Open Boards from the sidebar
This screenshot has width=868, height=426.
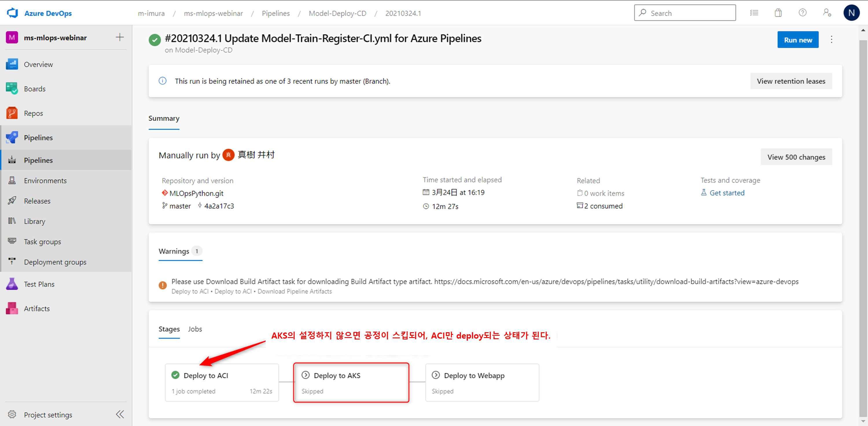pyautogui.click(x=34, y=89)
